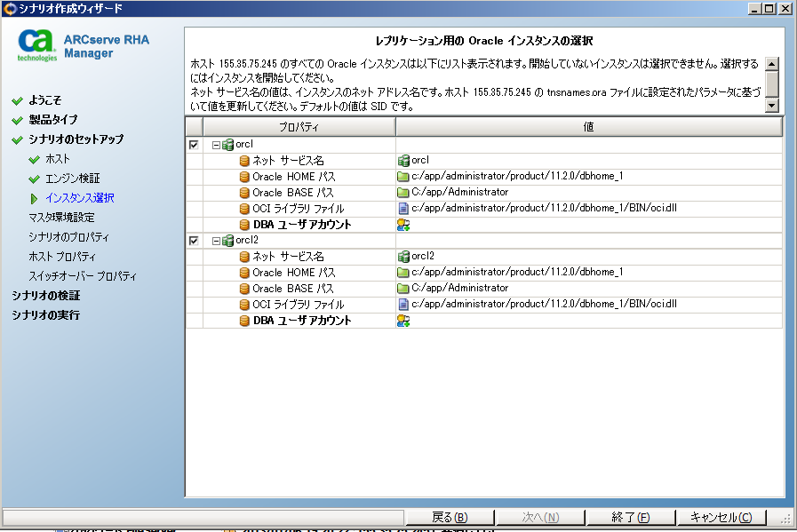Click the シナリオの検証 step label
Viewport: 797px width, 532px height.
[x=46, y=296]
